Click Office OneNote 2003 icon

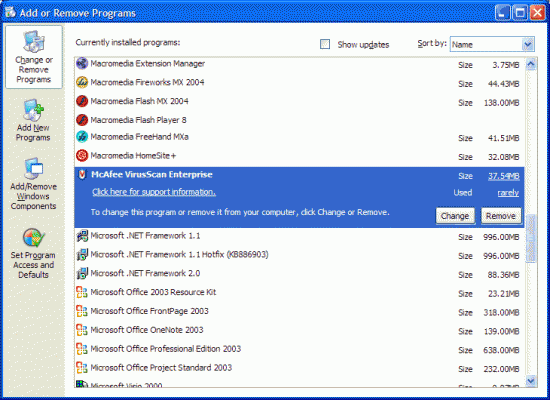[82, 330]
